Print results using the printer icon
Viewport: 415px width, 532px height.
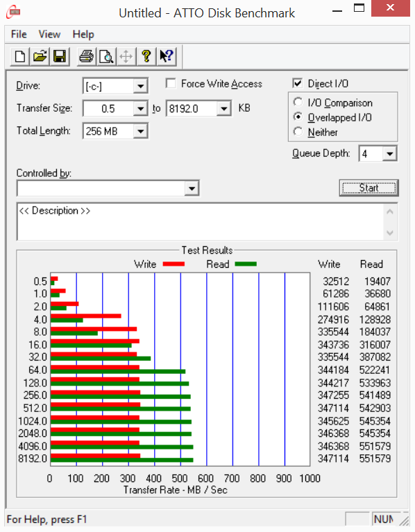coord(87,56)
